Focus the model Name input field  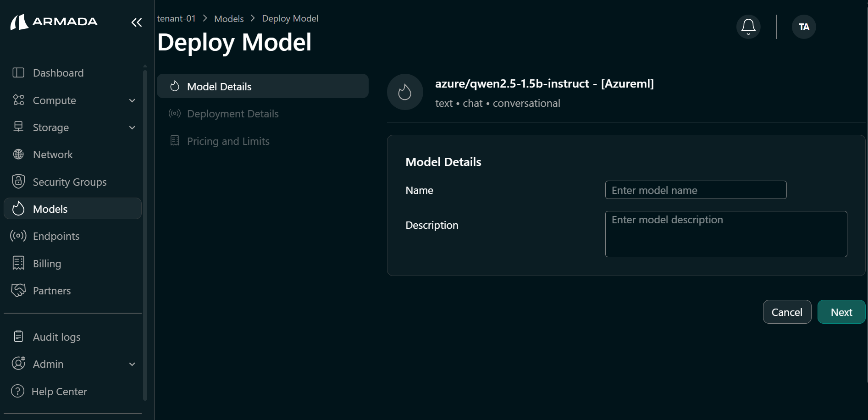pos(696,190)
